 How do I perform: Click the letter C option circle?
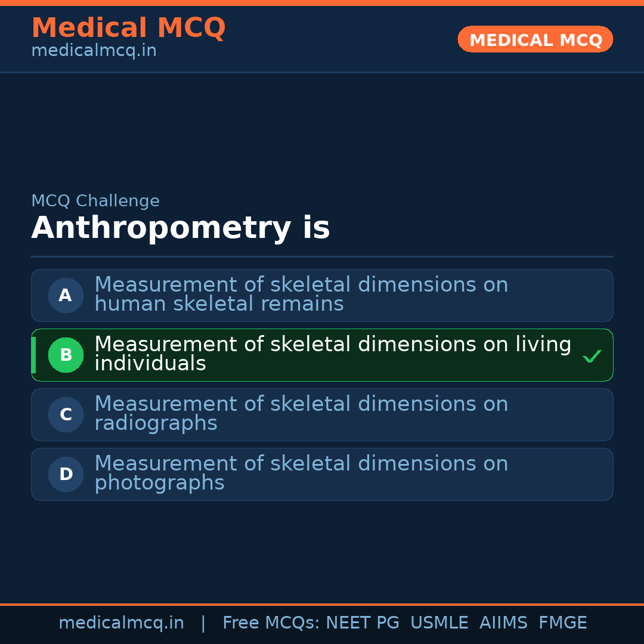(66, 414)
